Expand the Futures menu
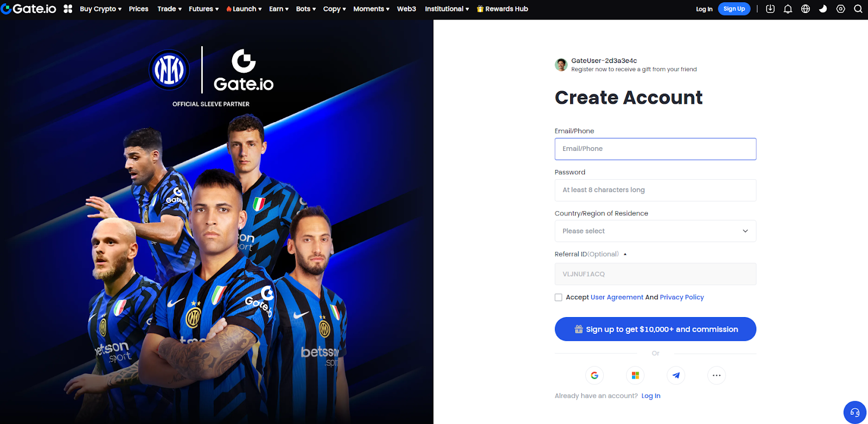868x424 pixels. [x=203, y=9]
